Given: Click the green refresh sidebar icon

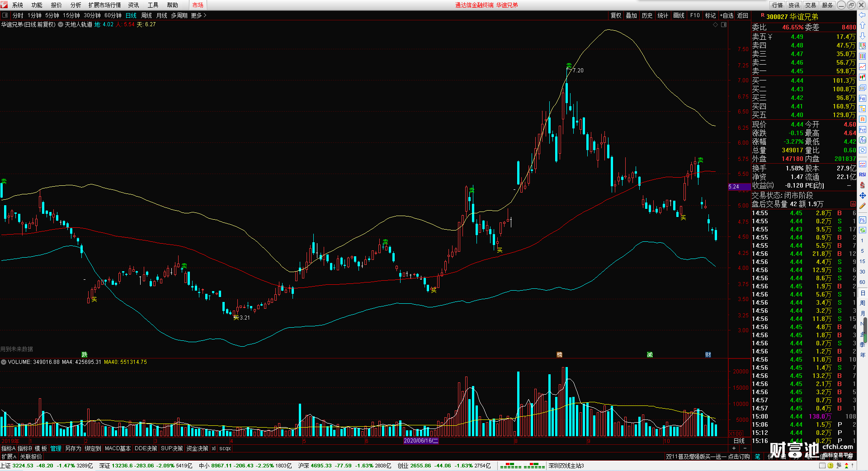Looking at the screenshot, I should 863,230.
